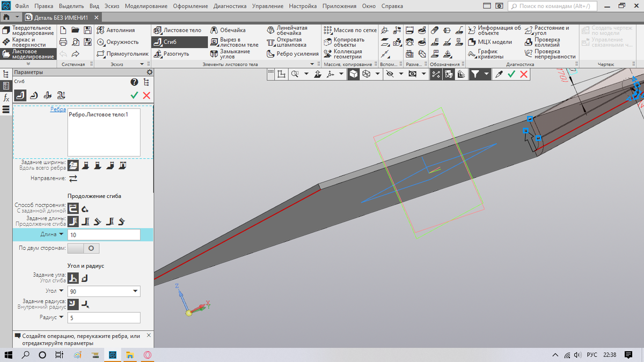
Task: Select the Обечайка tool
Action: coord(228,30)
